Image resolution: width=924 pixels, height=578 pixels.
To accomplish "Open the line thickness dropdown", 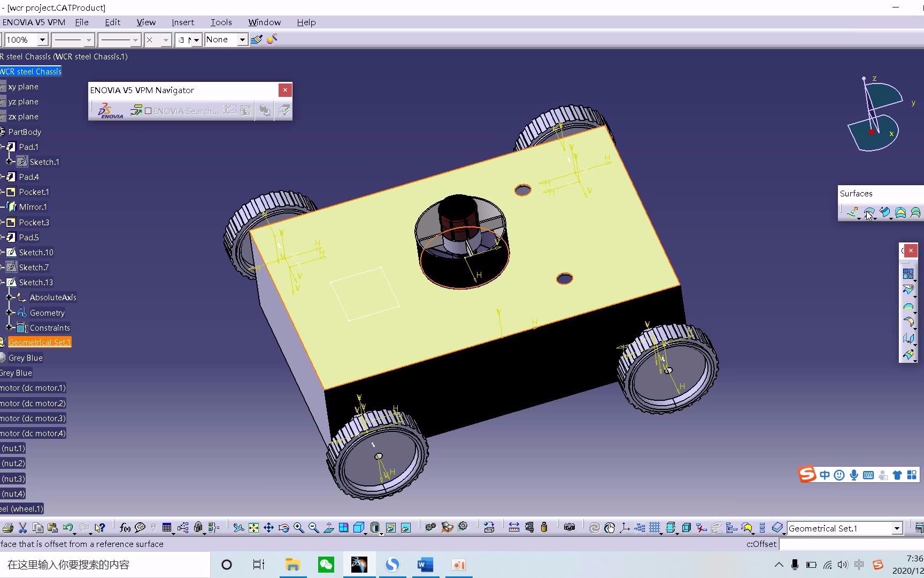I will 89,40.
